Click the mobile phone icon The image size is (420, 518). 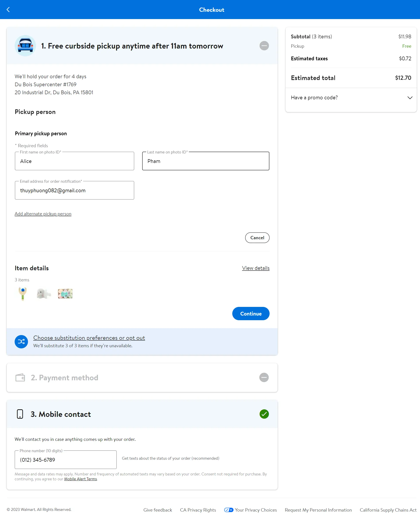click(x=20, y=414)
